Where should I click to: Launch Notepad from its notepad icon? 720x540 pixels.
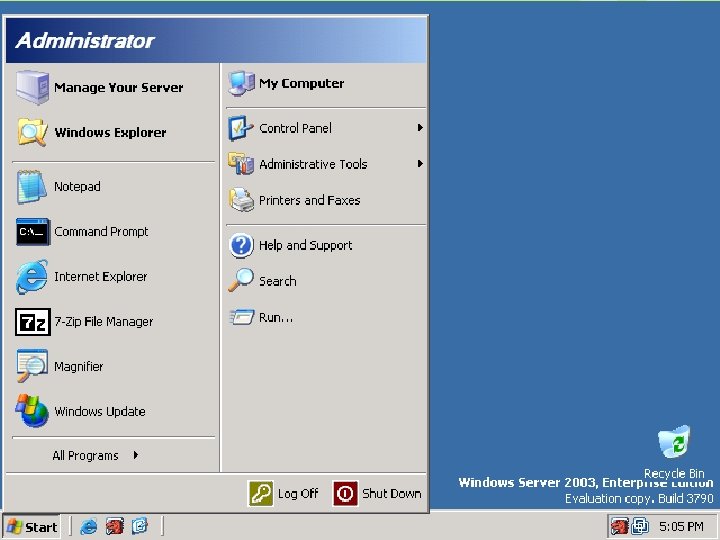coord(32,186)
